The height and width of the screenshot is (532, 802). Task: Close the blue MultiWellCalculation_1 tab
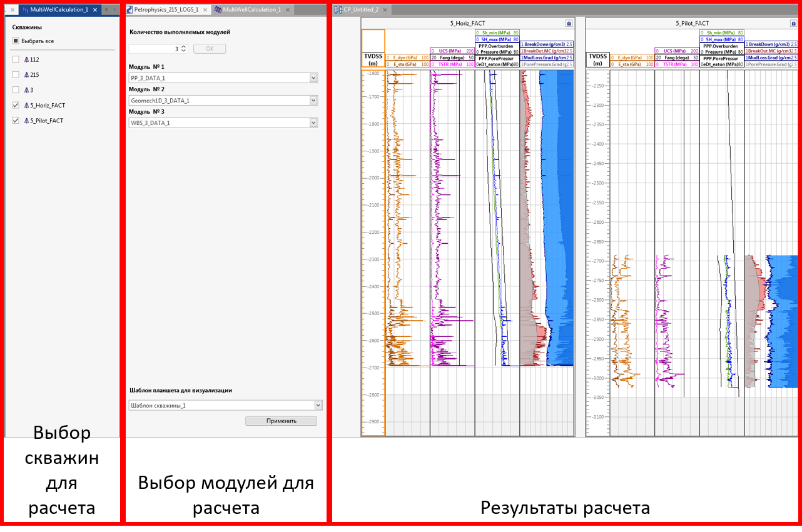click(94, 10)
